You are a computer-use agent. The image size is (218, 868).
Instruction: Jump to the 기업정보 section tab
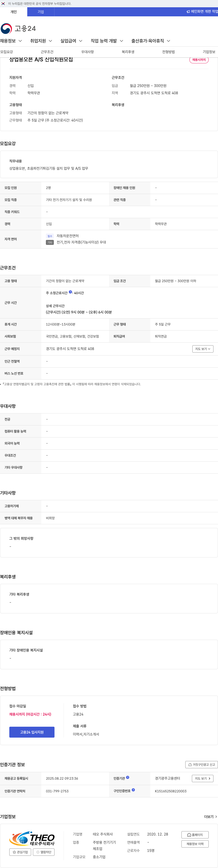[209, 52]
